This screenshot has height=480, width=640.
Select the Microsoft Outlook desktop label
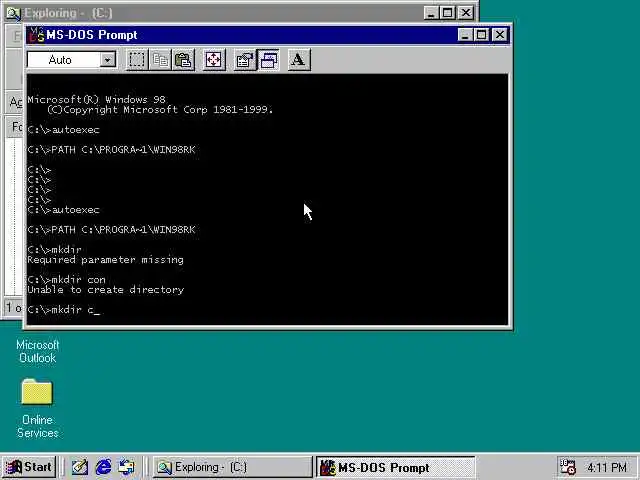[38, 351]
